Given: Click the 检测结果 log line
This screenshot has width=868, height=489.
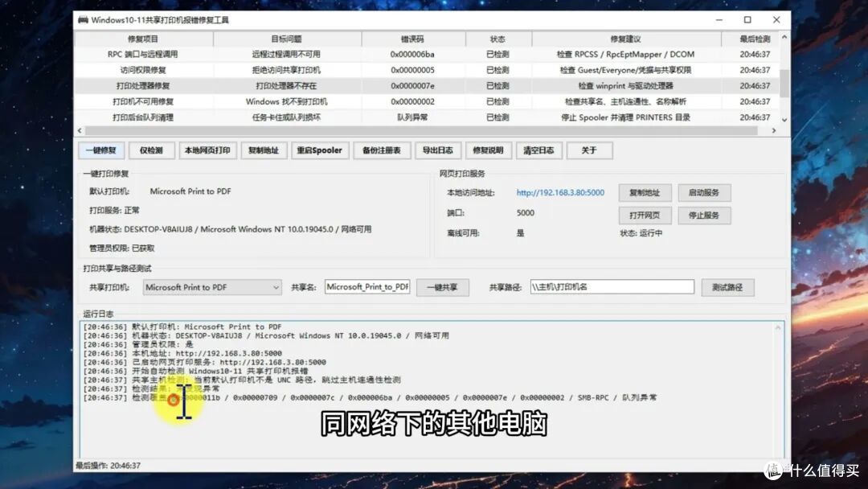Looking at the screenshot, I should tap(152, 388).
